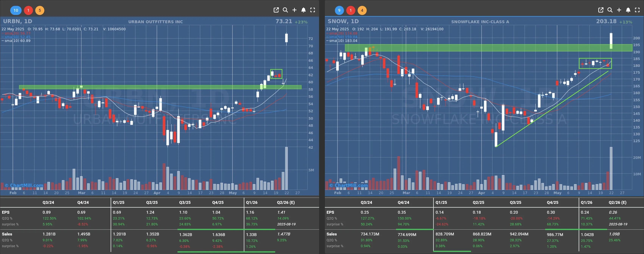Click Q2/26 (E) header in URBN table
Image resolution: width=644 pixels, height=254 pixels.
pos(286,203)
